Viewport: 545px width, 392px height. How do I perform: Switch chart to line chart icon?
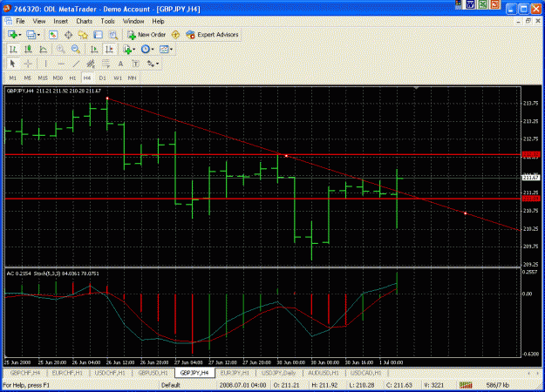[x=43, y=50]
